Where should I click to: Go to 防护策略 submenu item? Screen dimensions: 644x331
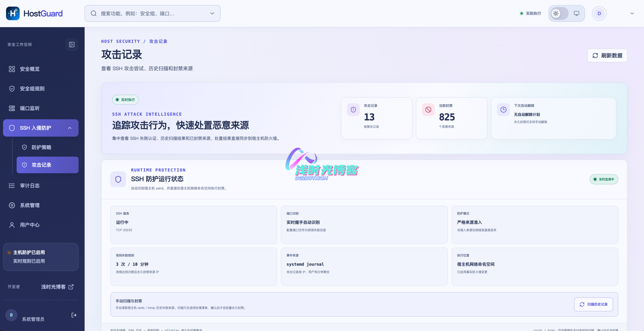click(x=48, y=147)
